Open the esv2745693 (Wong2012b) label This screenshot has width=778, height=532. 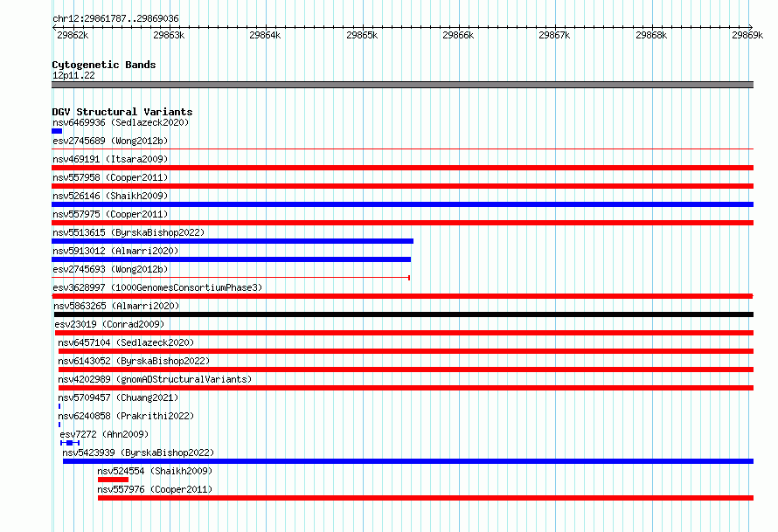click(110, 269)
